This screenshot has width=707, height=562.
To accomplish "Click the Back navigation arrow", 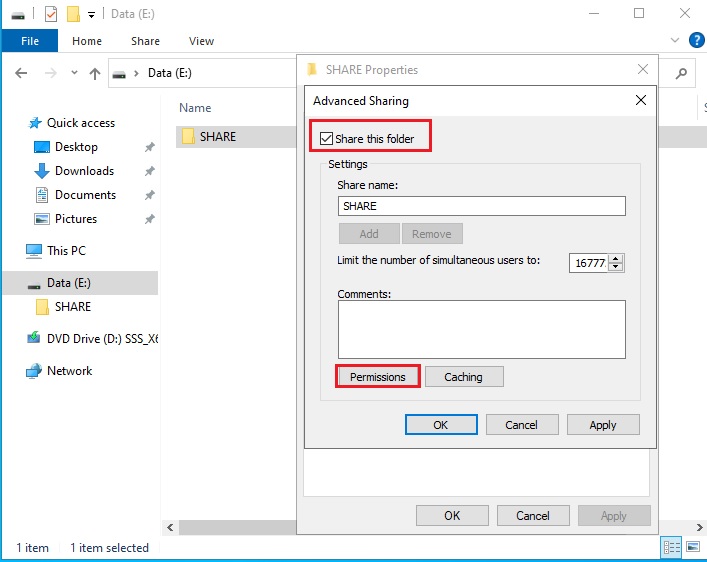I will (x=22, y=73).
